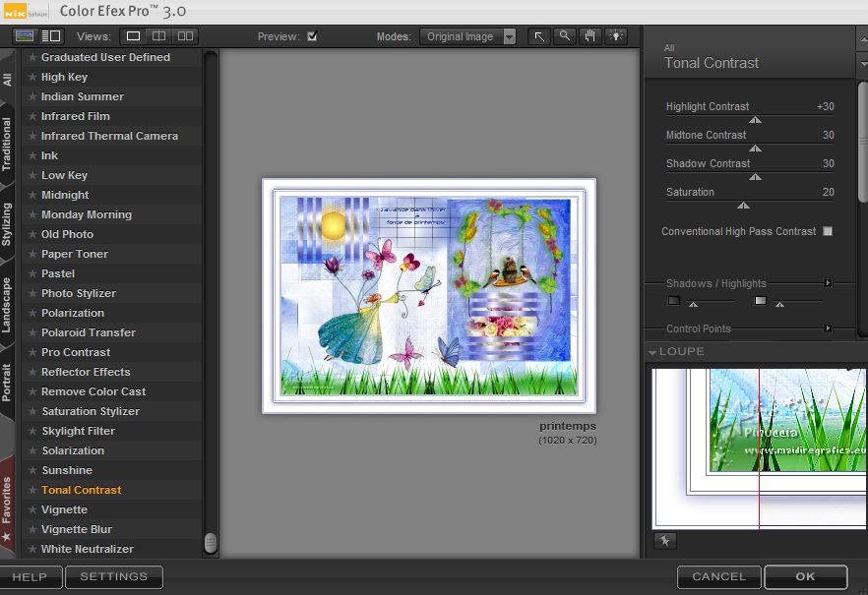The image size is (868, 595).
Task: Favorite the Sunshine filter star
Action: (32, 470)
